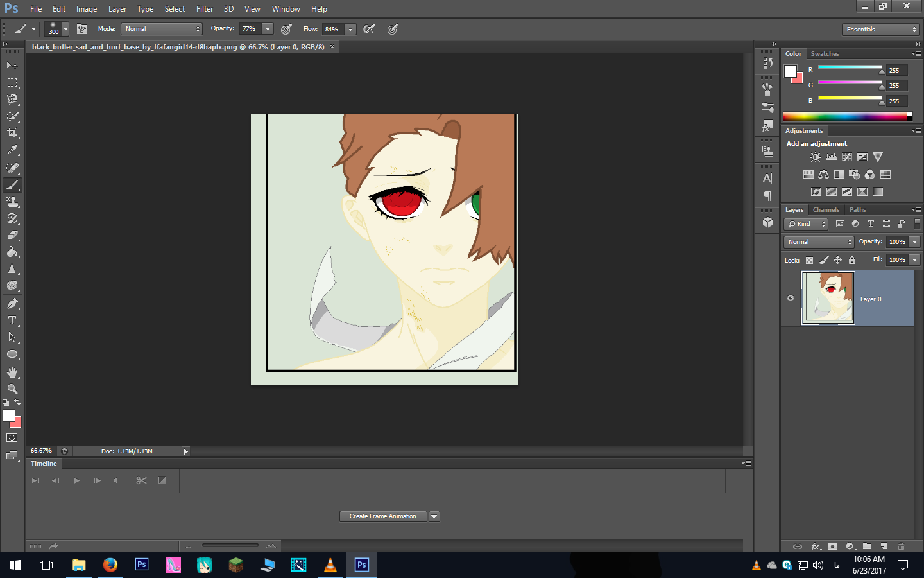The width and height of the screenshot is (924, 578).
Task: Select the Sponge/Dodge tool
Action: pyautogui.click(x=12, y=286)
